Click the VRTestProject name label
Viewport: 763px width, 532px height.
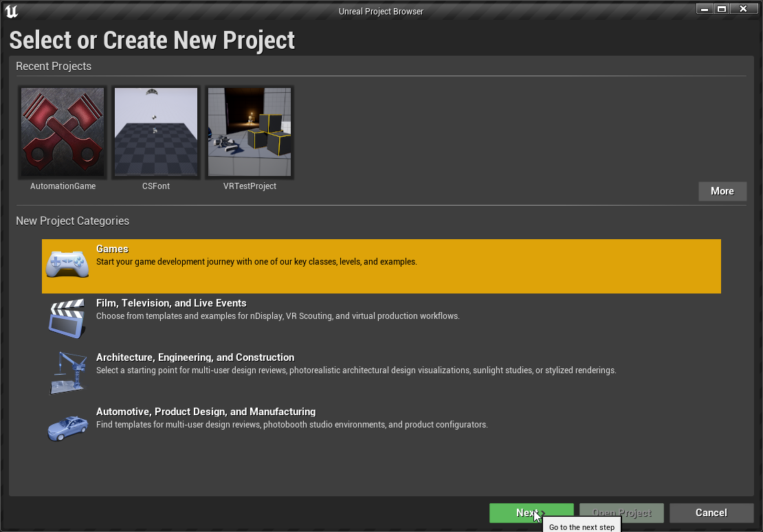point(250,186)
